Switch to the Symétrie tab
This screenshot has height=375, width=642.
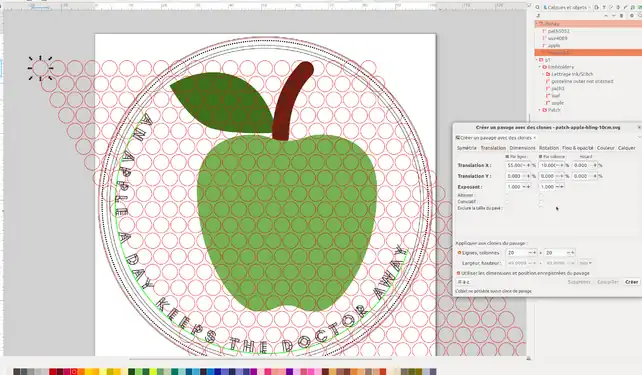point(466,148)
